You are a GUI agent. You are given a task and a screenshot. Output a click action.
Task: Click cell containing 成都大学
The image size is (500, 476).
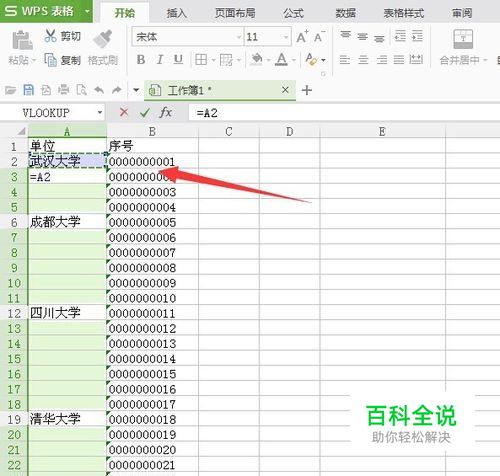pyautogui.click(x=67, y=222)
